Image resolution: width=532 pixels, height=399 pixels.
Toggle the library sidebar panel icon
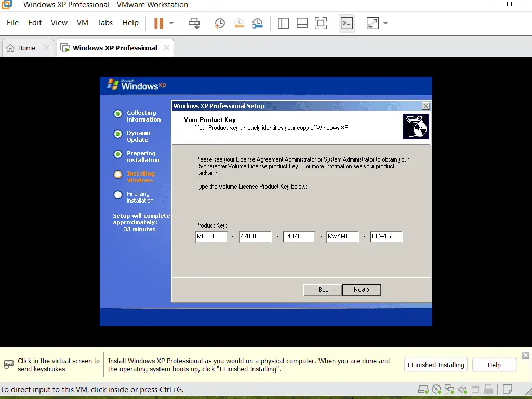[x=283, y=23]
